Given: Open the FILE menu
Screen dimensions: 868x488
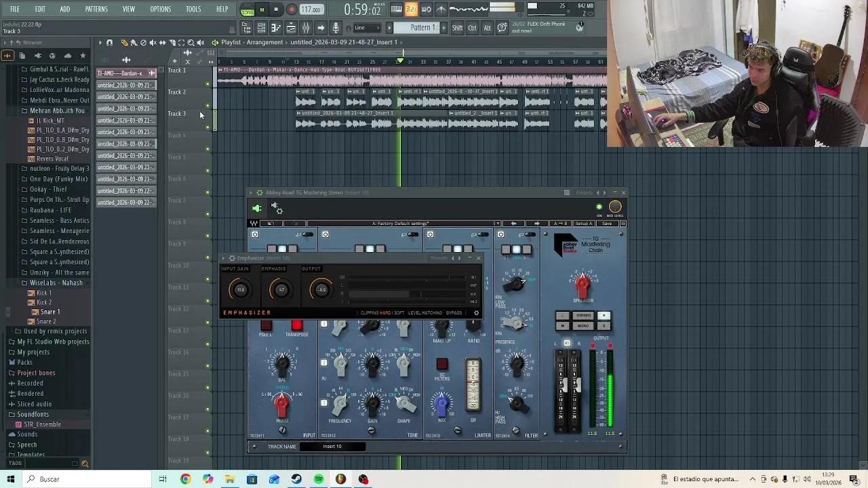Looking at the screenshot, I should 14,9.
